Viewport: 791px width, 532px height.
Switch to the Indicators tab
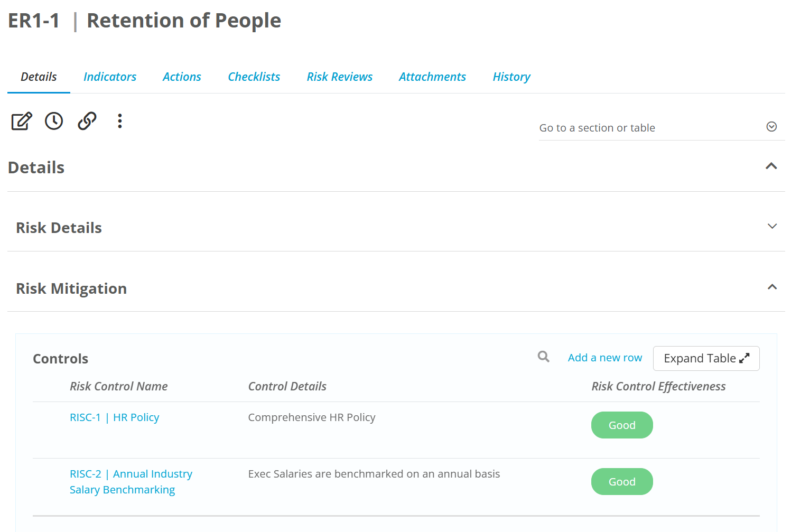110,77
